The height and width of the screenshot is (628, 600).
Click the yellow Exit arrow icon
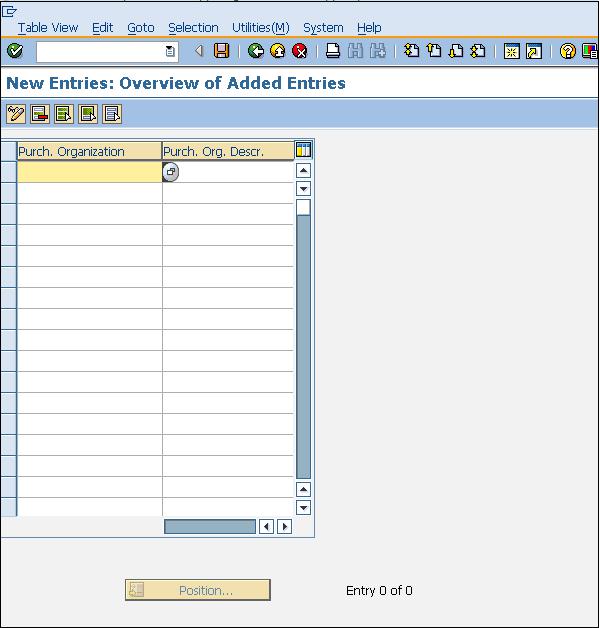(278, 51)
